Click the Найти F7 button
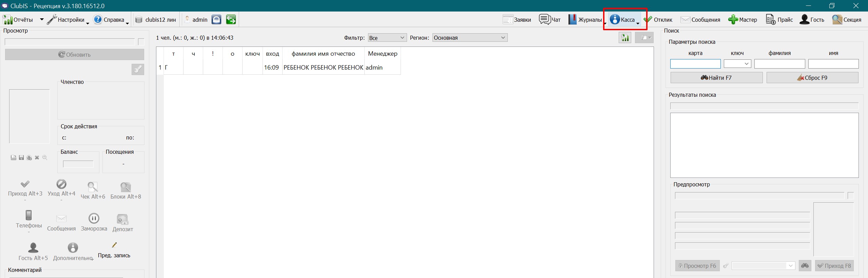Image resolution: width=868 pixels, height=278 pixels. 716,78
